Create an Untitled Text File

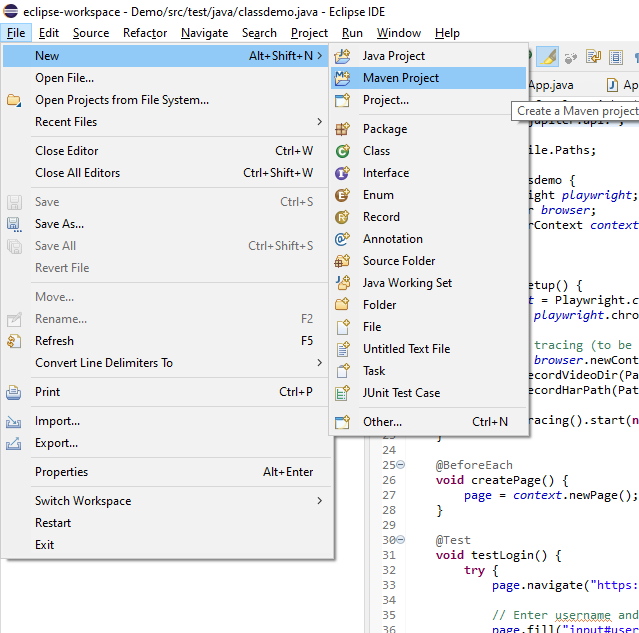tap(428, 349)
